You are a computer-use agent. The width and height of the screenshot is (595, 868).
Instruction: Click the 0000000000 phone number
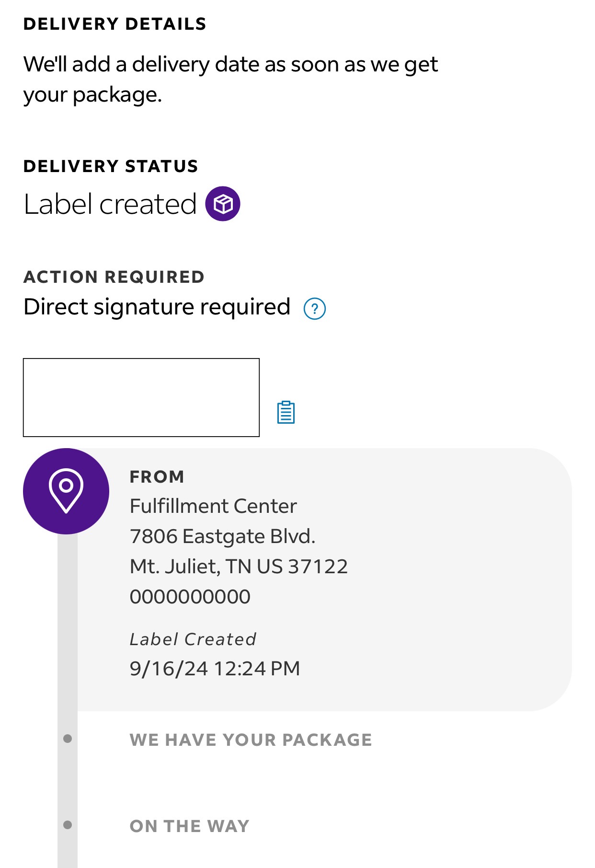190,597
